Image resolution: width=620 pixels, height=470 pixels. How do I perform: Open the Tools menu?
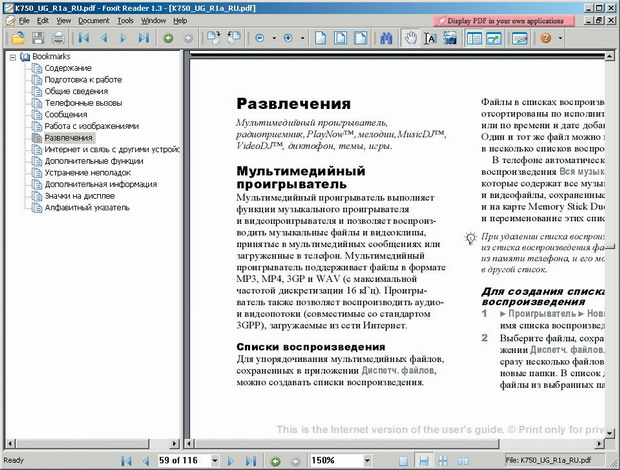pyautogui.click(x=124, y=20)
